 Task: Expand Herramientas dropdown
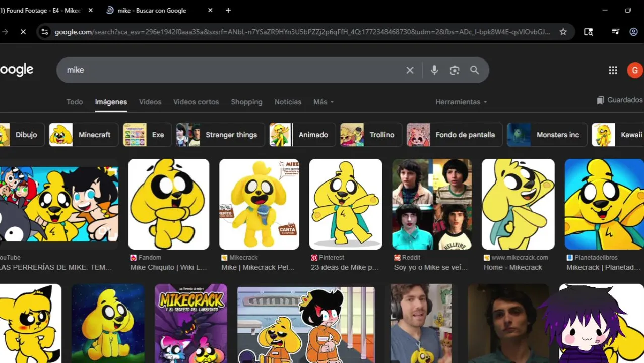coord(461,102)
